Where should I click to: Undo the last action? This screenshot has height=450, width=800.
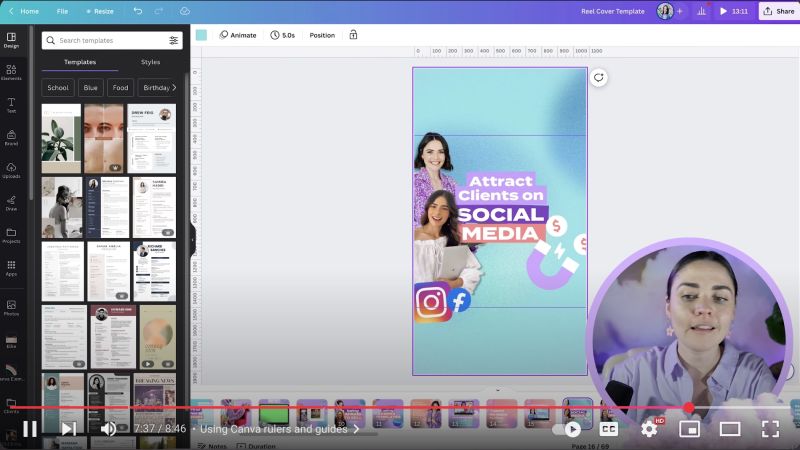[x=138, y=11]
